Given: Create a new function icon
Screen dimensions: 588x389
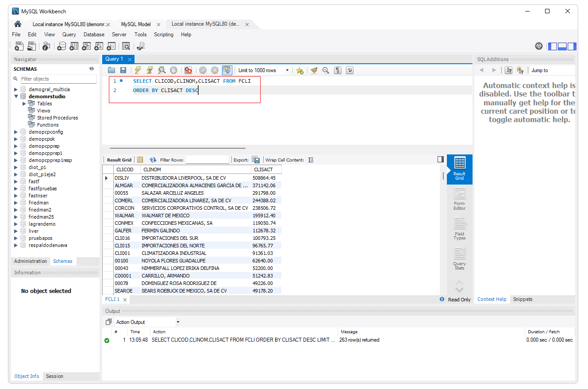Looking at the screenshot, I should [x=111, y=46].
